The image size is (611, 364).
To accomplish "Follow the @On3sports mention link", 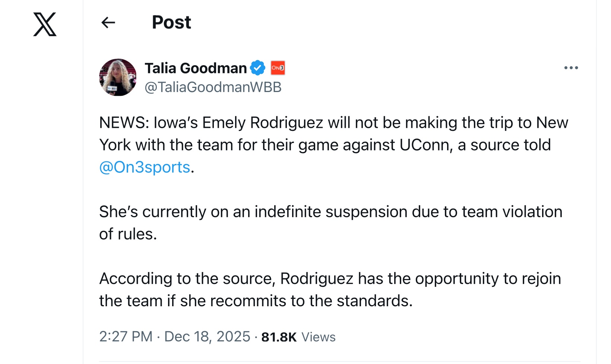I will pyautogui.click(x=145, y=167).
